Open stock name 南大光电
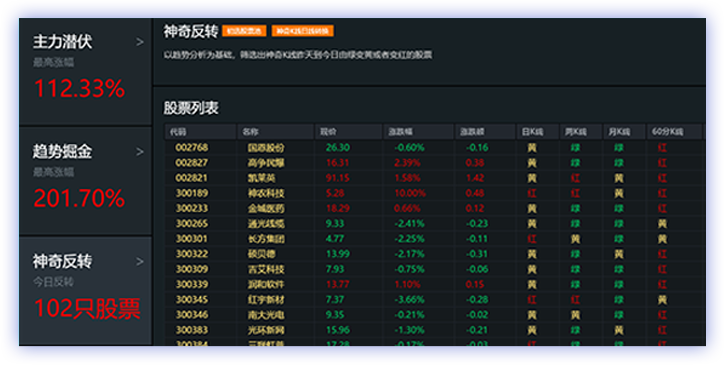This screenshot has height=365, width=724. (x=266, y=315)
